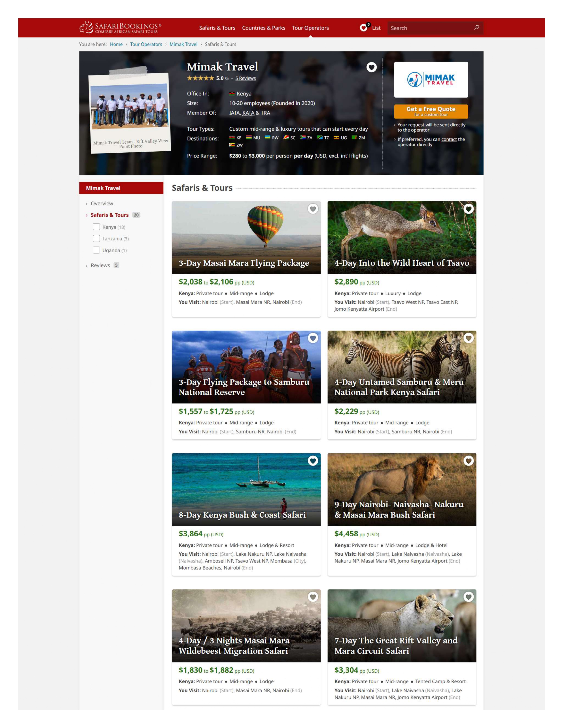Save 4-Day Wildebeest Migration Safari heart

tap(313, 597)
